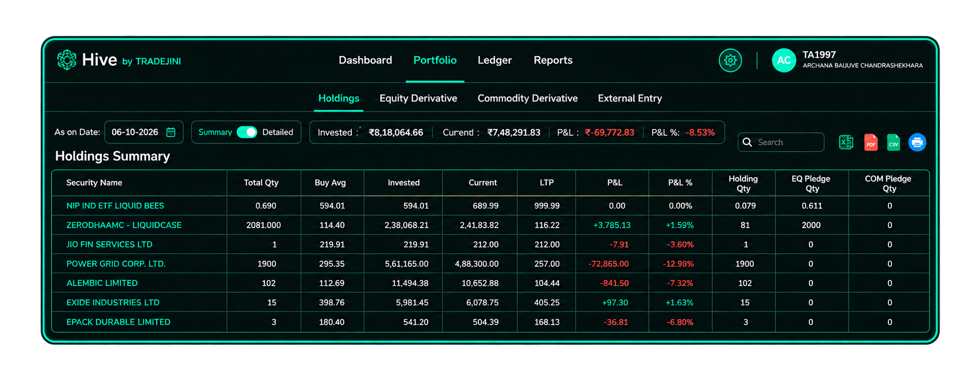Open settings via the gear icon
This screenshot has height=380, width=980.
click(730, 60)
